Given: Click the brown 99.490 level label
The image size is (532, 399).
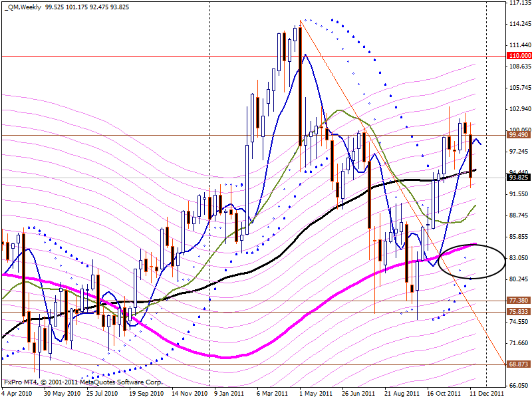Looking at the screenshot, I should tap(519, 135).
